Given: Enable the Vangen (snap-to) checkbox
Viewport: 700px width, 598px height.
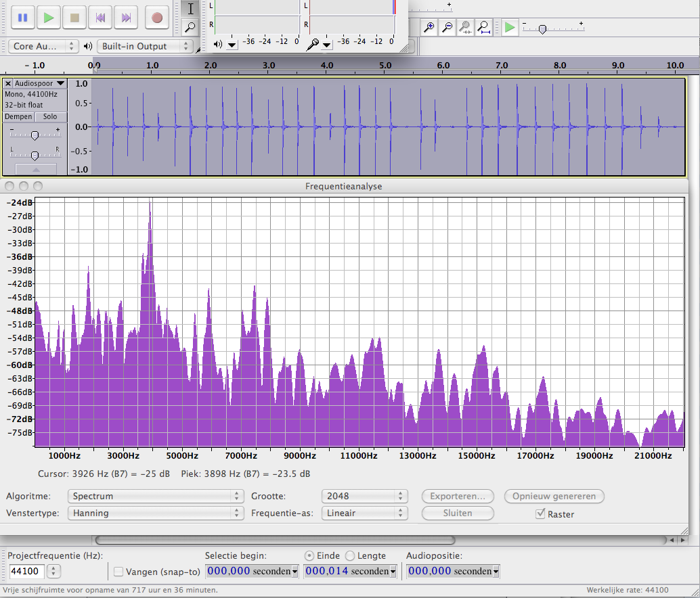Looking at the screenshot, I should 118,572.
